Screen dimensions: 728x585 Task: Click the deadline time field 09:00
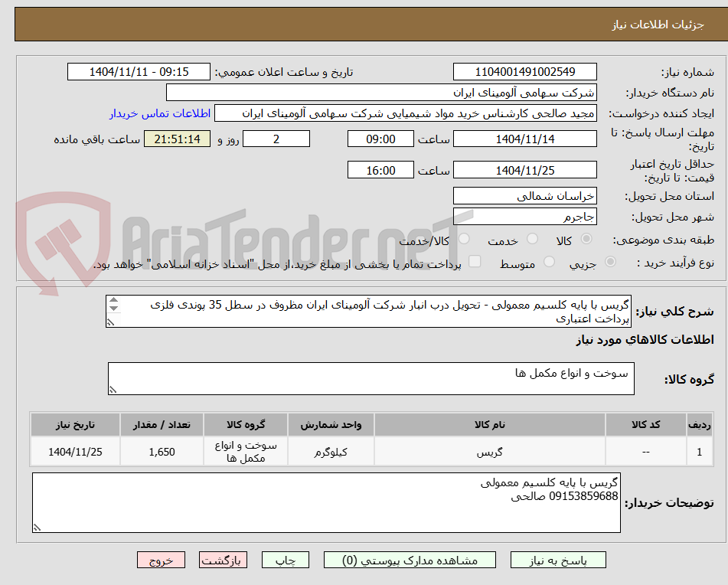[380, 139]
